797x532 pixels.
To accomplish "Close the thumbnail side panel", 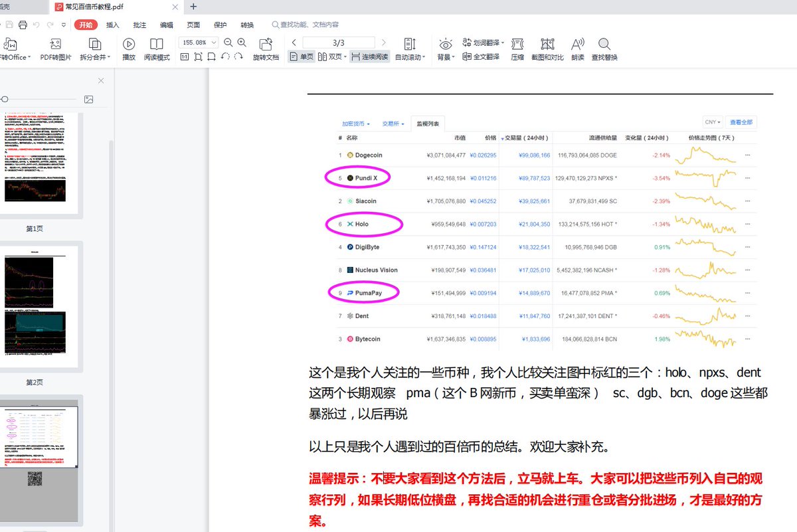I will (x=101, y=80).
